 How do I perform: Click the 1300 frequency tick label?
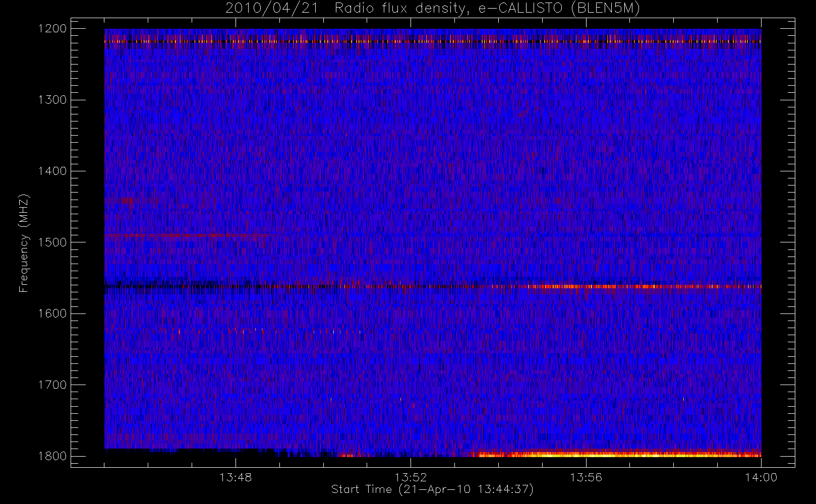coord(52,100)
